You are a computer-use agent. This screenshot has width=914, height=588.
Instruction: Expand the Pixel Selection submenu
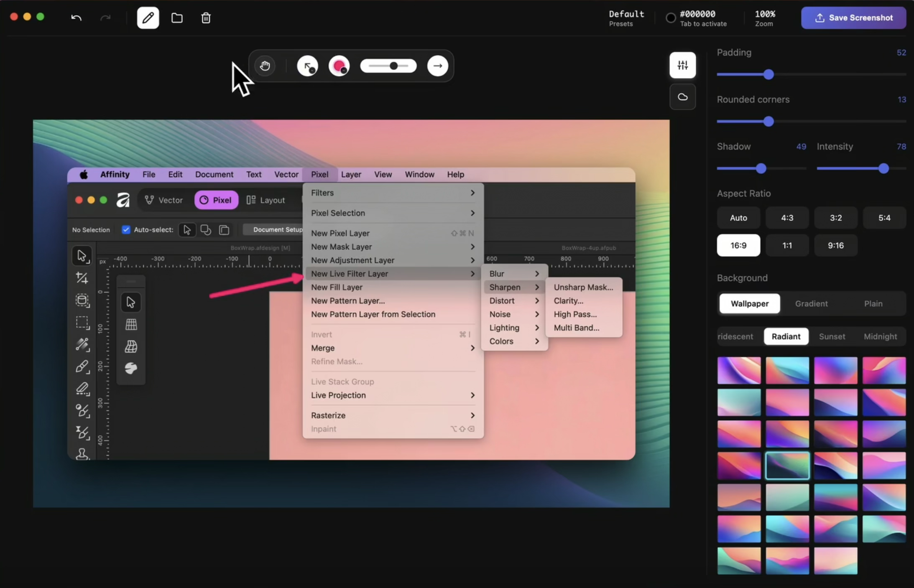pos(393,213)
